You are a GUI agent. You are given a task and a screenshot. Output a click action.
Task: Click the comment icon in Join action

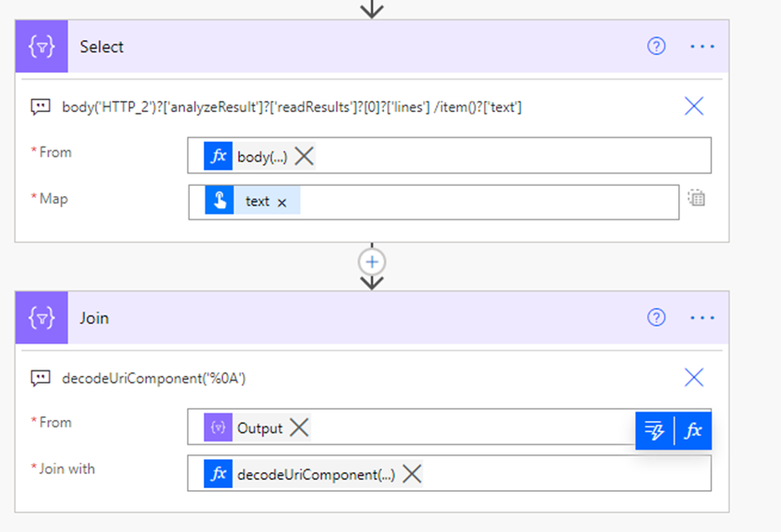[x=40, y=378]
